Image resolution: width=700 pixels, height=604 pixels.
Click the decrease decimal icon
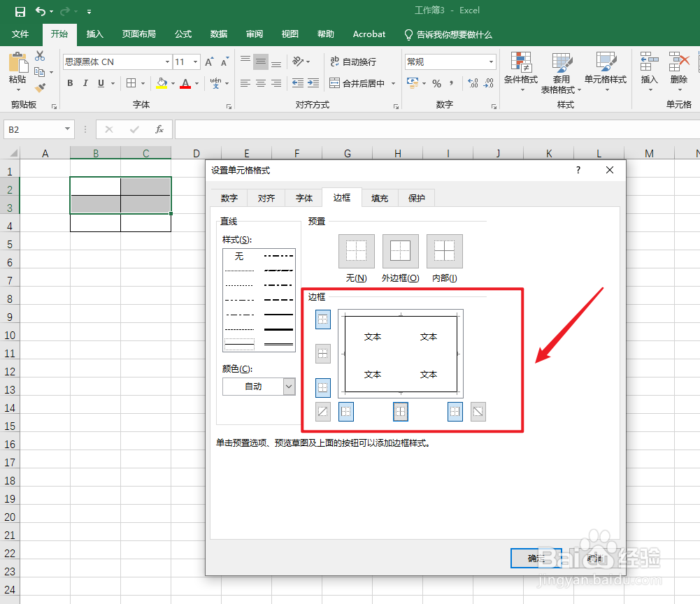pos(488,83)
